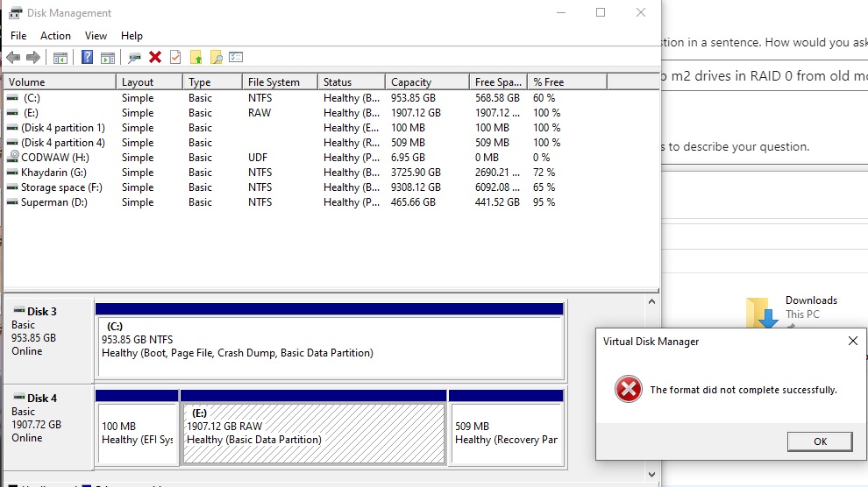Image resolution: width=868 pixels, height=487 pixels.
Task: Select the 509 MB Recovery partition block
Action: pos(506,427)
